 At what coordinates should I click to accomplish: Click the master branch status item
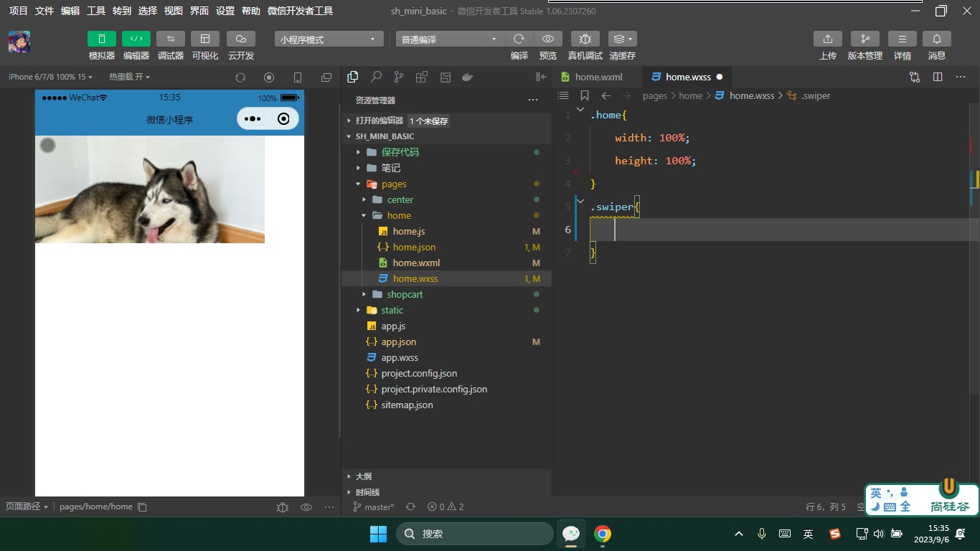[x=374, y=507]
